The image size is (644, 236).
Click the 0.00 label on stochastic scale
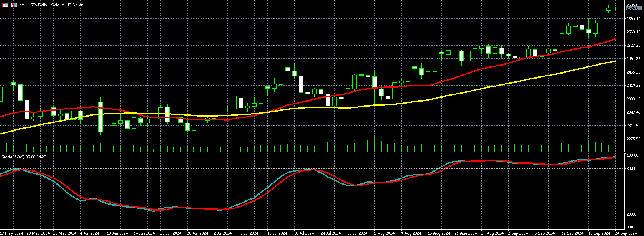click(631, 227)
